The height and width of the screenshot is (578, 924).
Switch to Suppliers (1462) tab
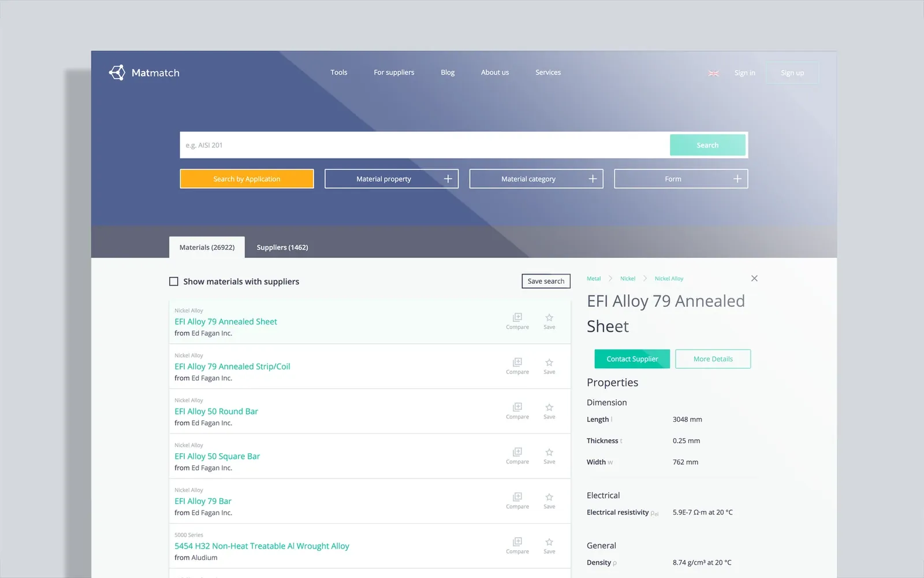click(282, 247)
